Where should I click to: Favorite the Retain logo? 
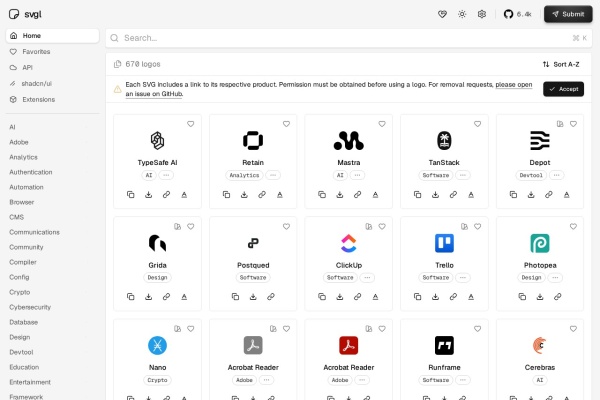click(x=286, y=124)
